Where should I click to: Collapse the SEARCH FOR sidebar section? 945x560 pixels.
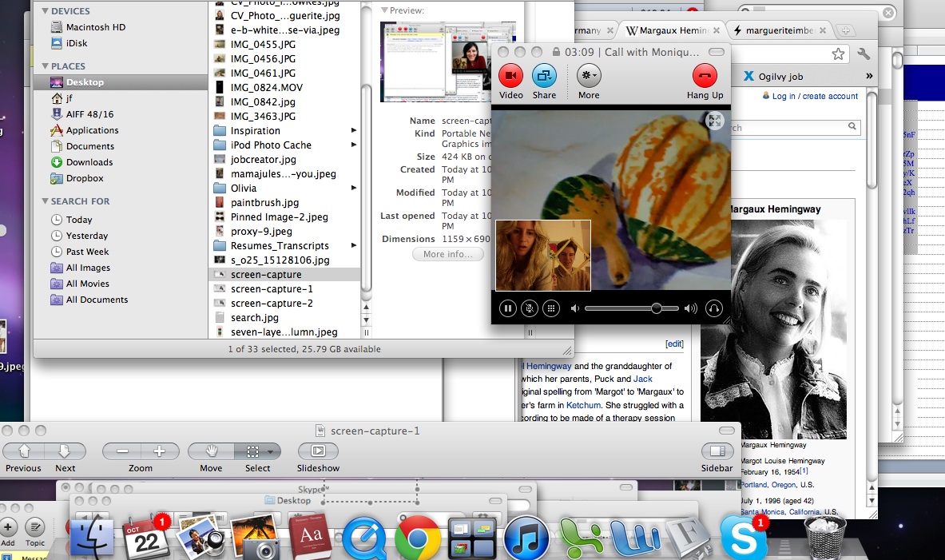(45, 201)
